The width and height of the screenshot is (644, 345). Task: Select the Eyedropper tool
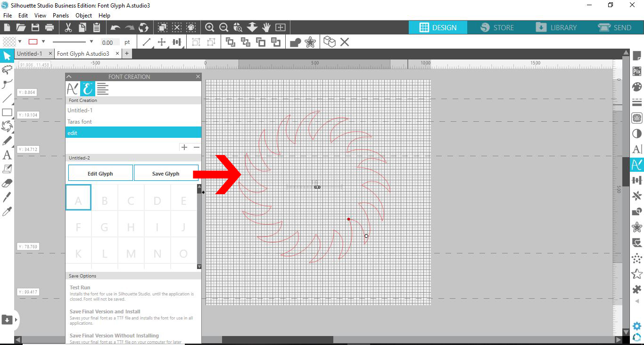7,211
